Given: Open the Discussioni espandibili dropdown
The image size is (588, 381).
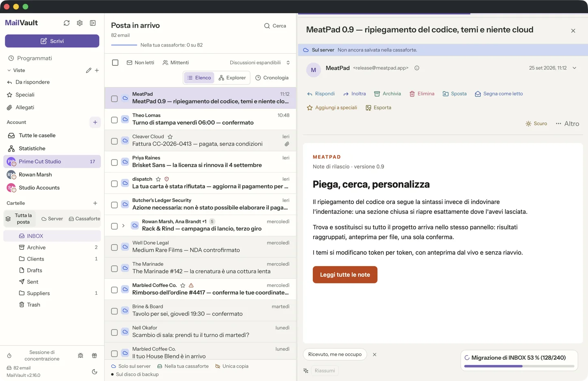Looking at the screenshot, I should click(x=260, y=63).
